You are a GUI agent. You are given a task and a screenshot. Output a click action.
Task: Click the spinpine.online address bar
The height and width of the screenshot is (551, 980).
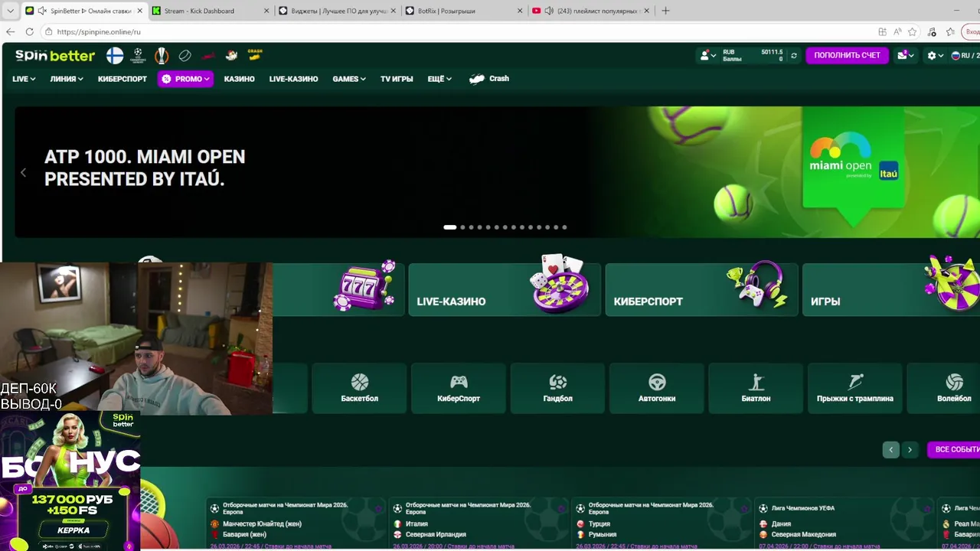[459, 31]
